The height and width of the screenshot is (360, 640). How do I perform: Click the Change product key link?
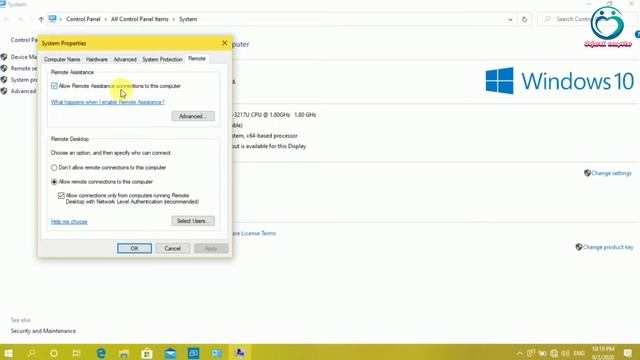coord(608,247)
